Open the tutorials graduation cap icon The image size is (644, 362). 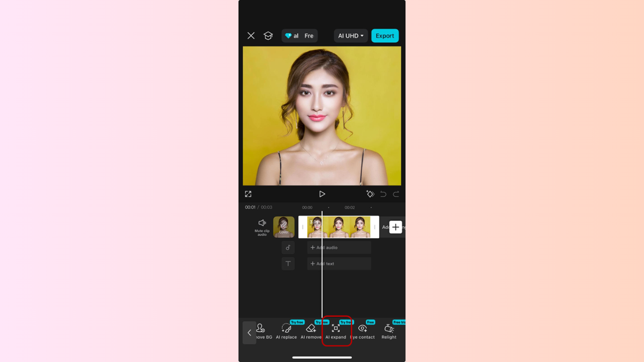[x=268, y=36]
